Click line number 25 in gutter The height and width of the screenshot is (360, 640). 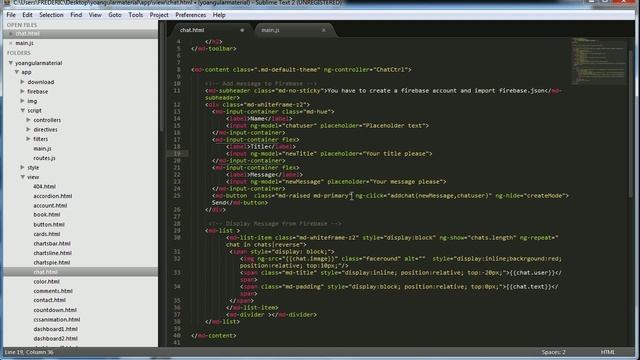coord(177,196)
